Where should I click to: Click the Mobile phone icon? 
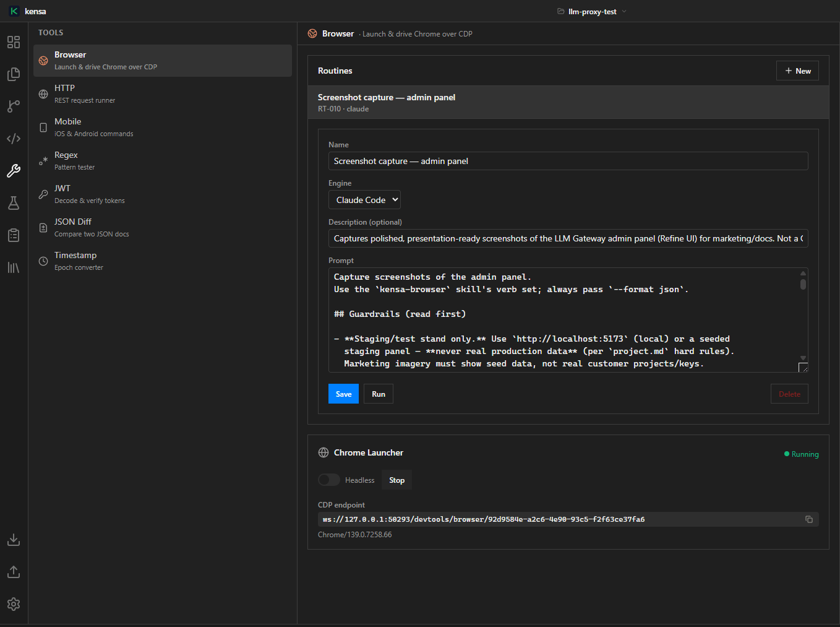point(43,128)
